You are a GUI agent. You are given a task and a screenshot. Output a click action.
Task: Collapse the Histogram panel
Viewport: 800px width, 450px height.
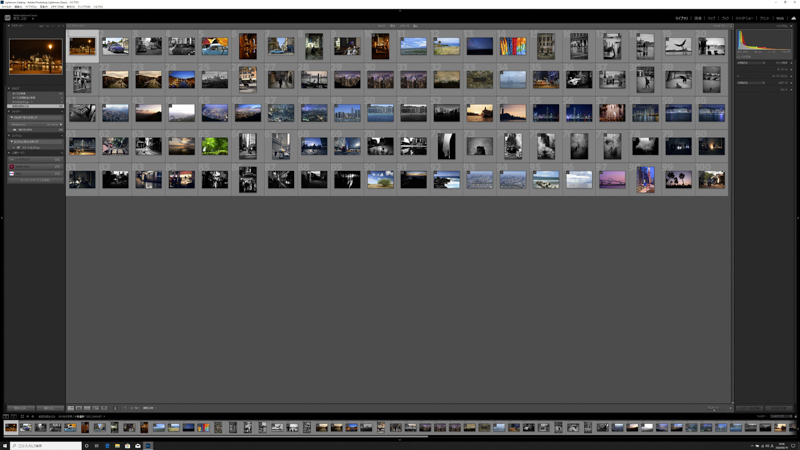(x=791, y=26)
